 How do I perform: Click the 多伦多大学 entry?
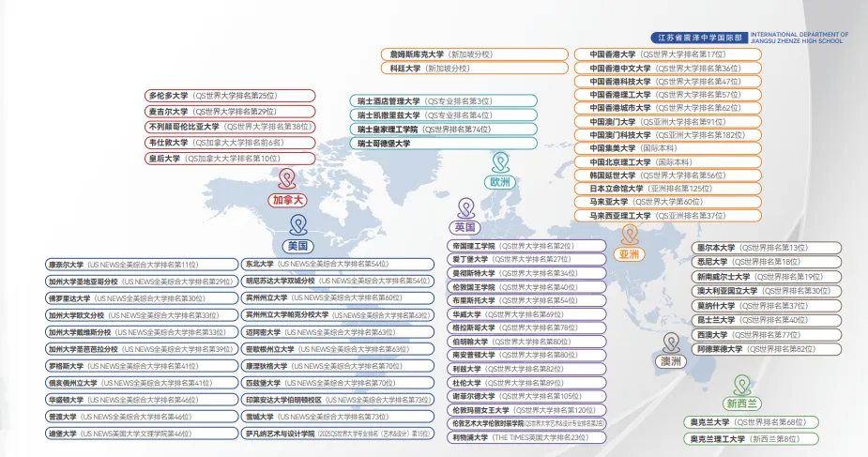pyautogui.click(x=230, y=96)
